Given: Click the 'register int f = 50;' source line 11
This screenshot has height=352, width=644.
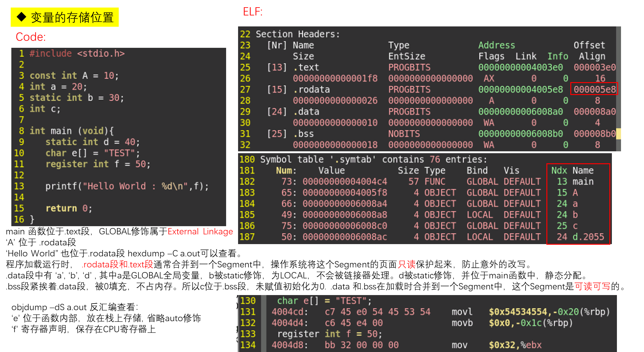Looking at the screenshot, I should (x=98, y=164).
